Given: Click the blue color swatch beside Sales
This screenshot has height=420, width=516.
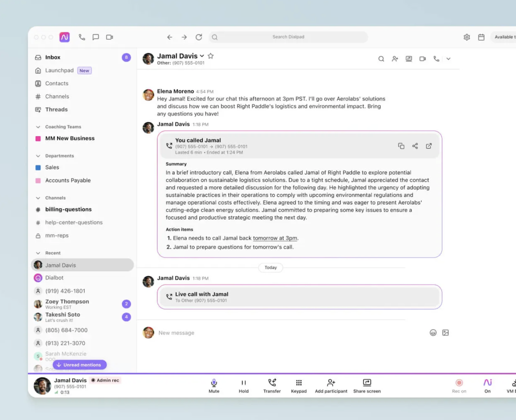Looking at the screenshot, I should [x=38, y=167].
